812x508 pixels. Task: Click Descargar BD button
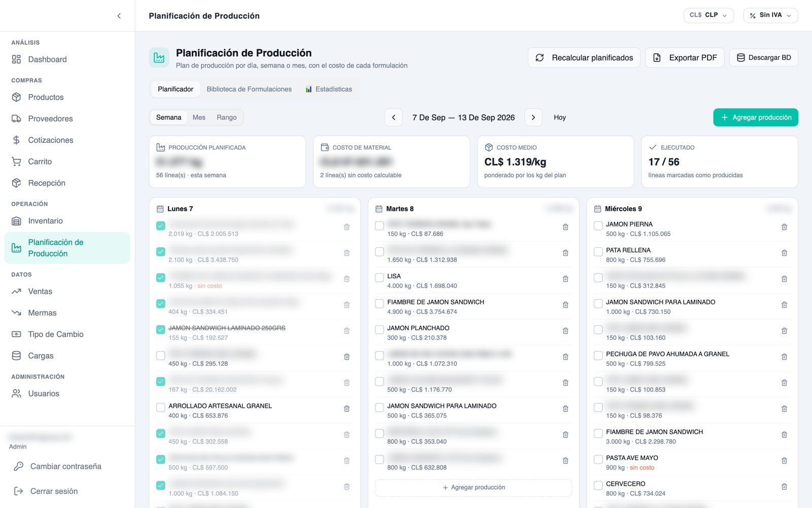click(764, 57)
